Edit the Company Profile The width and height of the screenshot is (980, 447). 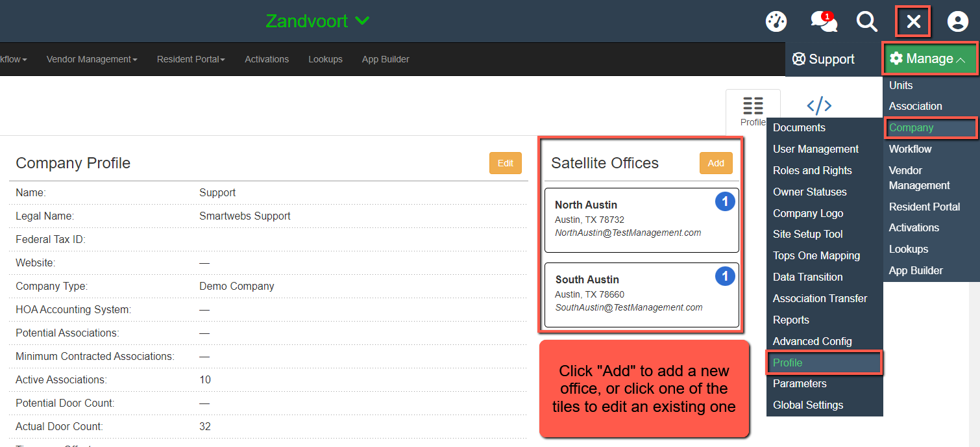506,163
